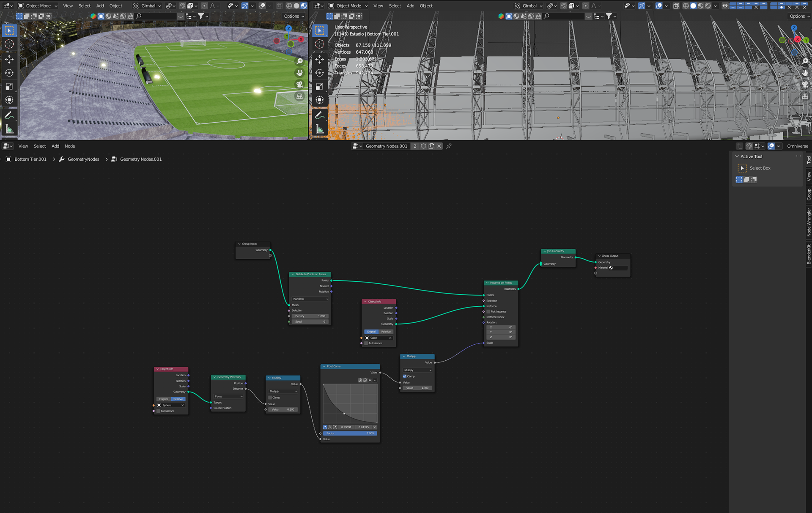Open Object Mode dropdown in left viewport
This screenshot has height=513, width=812.
tap(38, 6)
